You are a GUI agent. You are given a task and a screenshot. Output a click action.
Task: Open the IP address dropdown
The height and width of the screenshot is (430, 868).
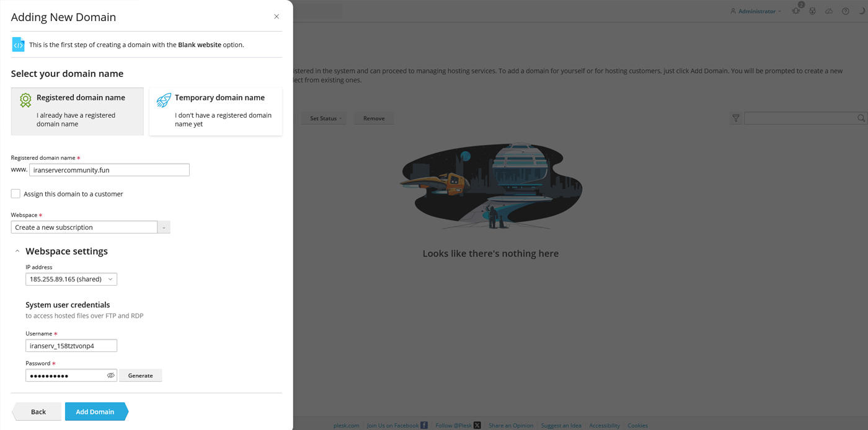click(71, 279)
